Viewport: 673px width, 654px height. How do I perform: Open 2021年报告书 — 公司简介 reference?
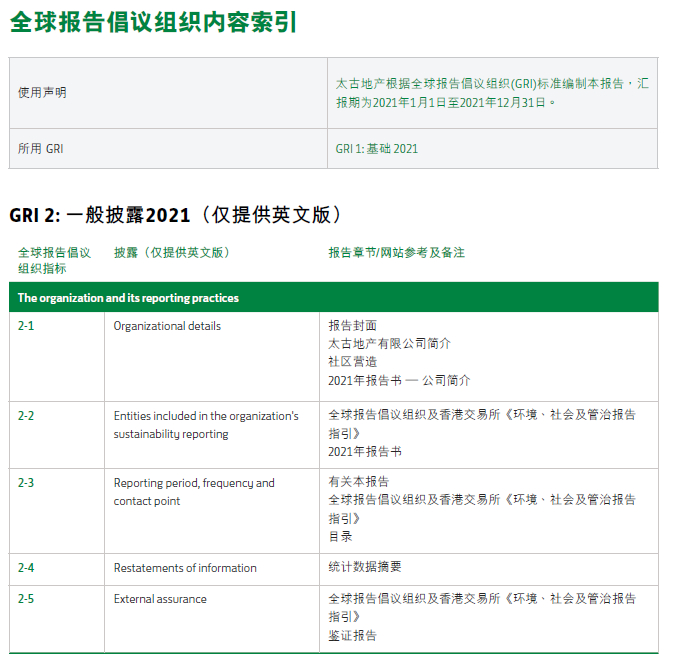tap(399, 380)
